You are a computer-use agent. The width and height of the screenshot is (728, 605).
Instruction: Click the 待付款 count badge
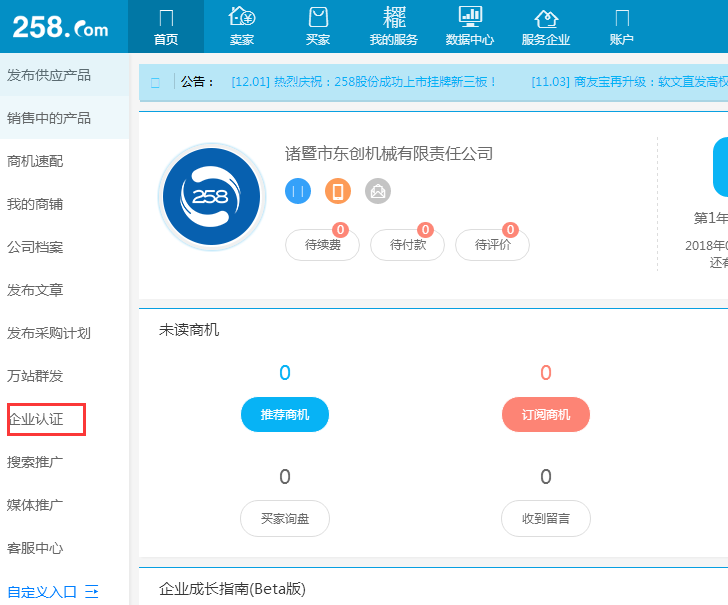click(x=425, y=230)
